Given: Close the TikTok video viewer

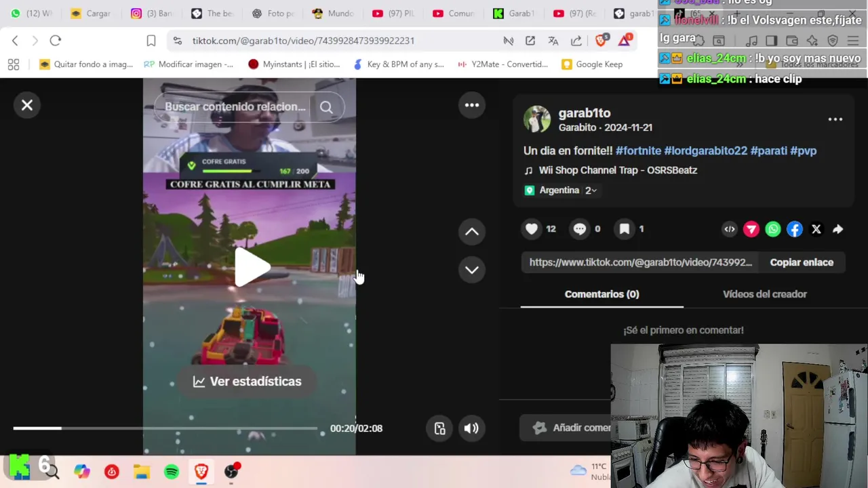Looking at the screenshot, I should pos(27,105).
